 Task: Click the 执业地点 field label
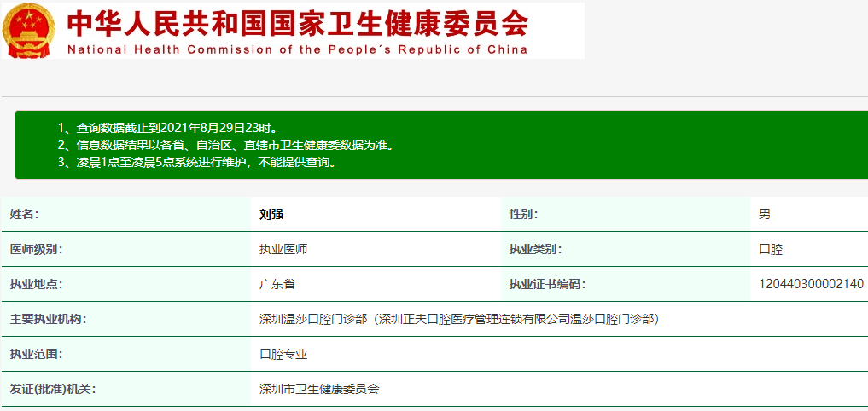coord(36,285)
